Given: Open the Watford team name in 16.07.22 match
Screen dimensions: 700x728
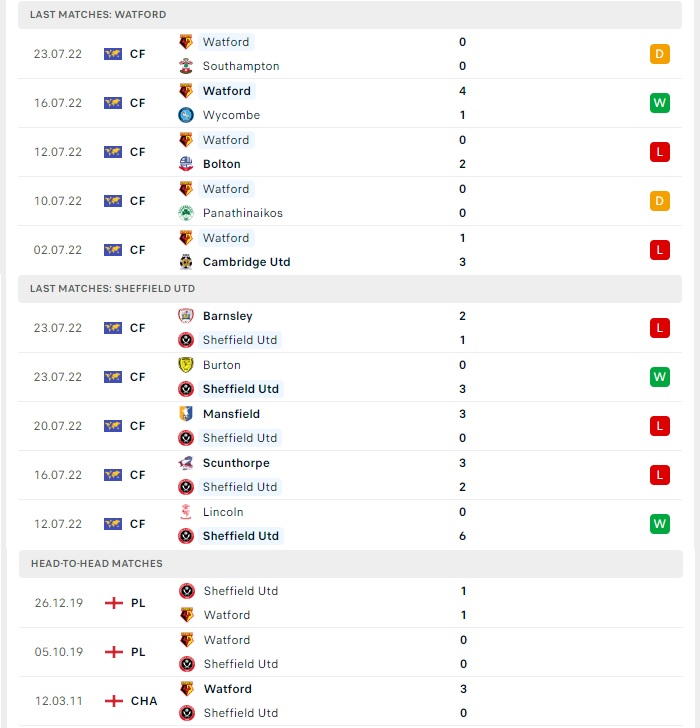Looking at the screenshot, I should coord(227,91).
